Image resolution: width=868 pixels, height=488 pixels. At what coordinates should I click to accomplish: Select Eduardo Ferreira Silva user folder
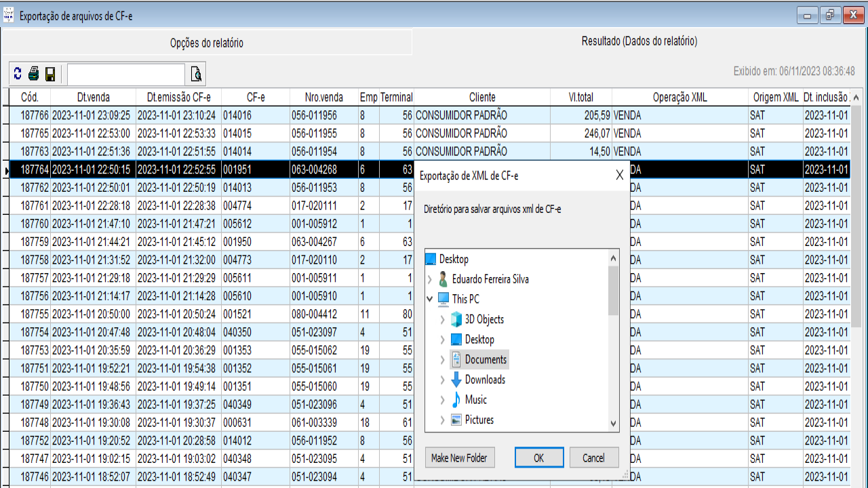pyautogui.click(x=490, y=279)
